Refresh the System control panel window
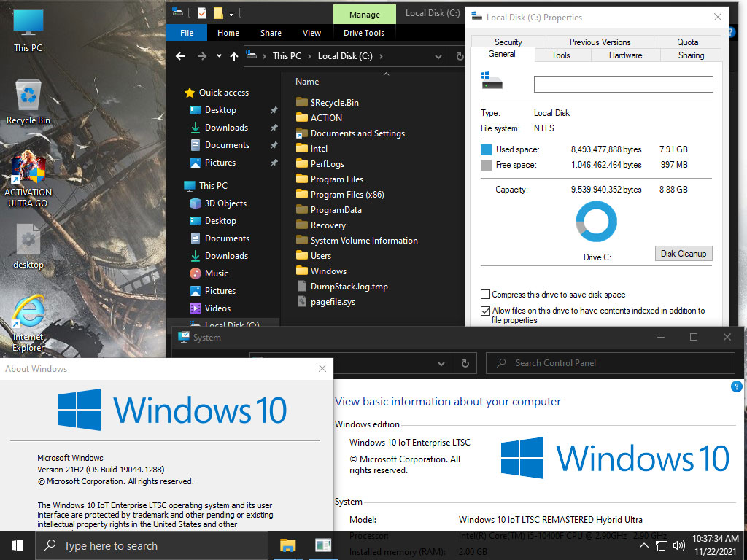 [465, 363]
